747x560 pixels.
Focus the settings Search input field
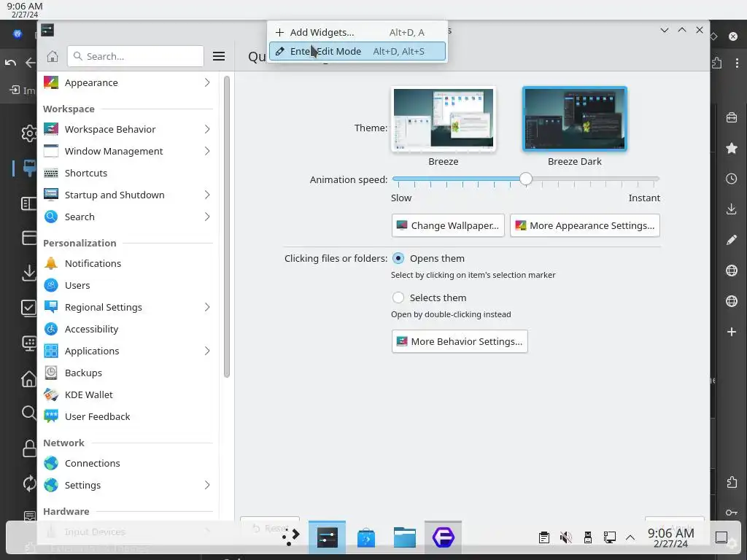coord(135,56)
